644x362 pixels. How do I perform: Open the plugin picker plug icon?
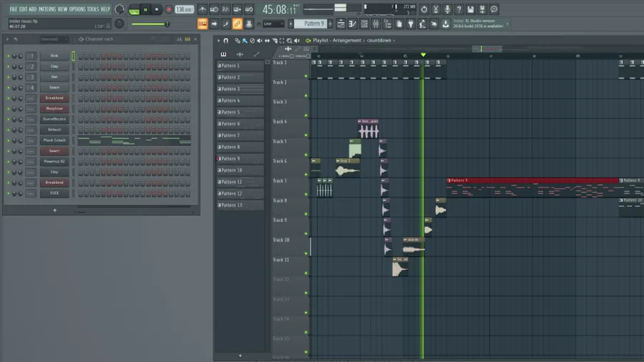pos(410,24)
